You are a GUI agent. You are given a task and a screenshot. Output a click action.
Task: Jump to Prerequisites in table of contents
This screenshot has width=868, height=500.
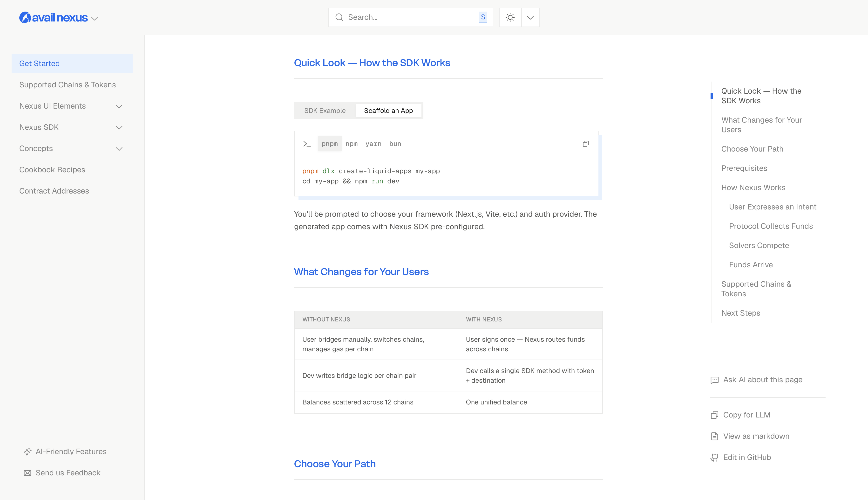[x=744, y=168]
